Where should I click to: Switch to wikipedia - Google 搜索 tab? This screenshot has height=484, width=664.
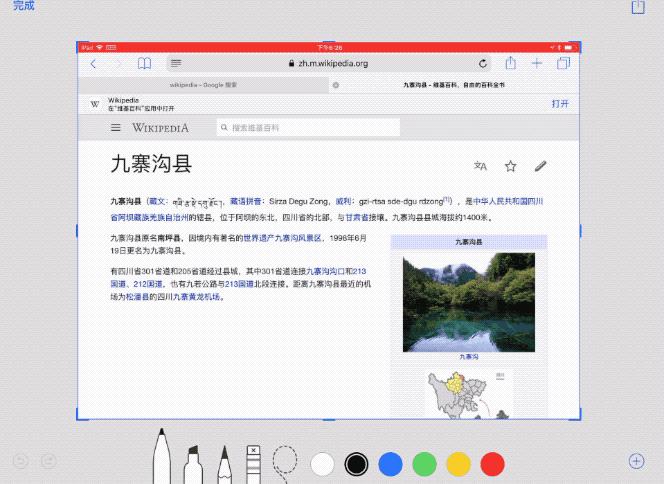tap(203, 85)
